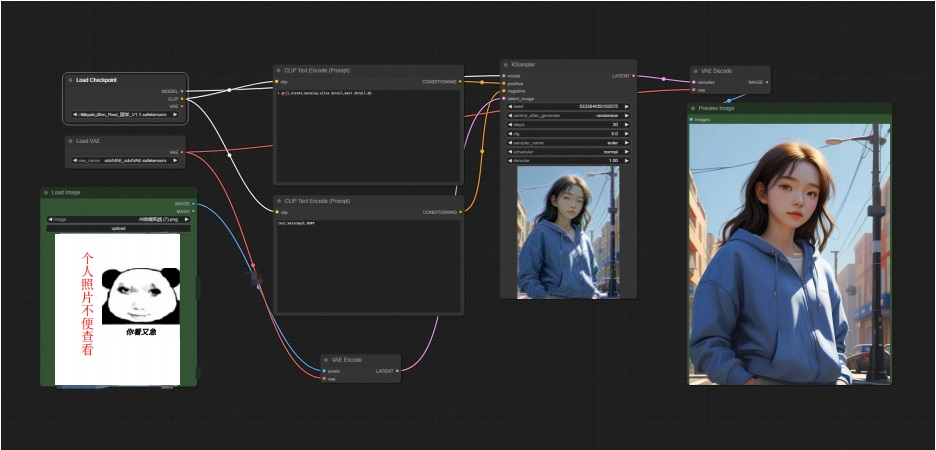Collapse the Load Checkpoint node via its dot
The width and height of the screenshot is (936, 450).
70,79
